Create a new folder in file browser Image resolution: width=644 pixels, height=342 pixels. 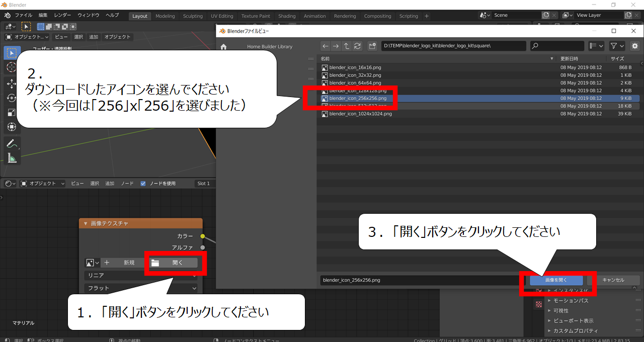(x=372, y=46)
